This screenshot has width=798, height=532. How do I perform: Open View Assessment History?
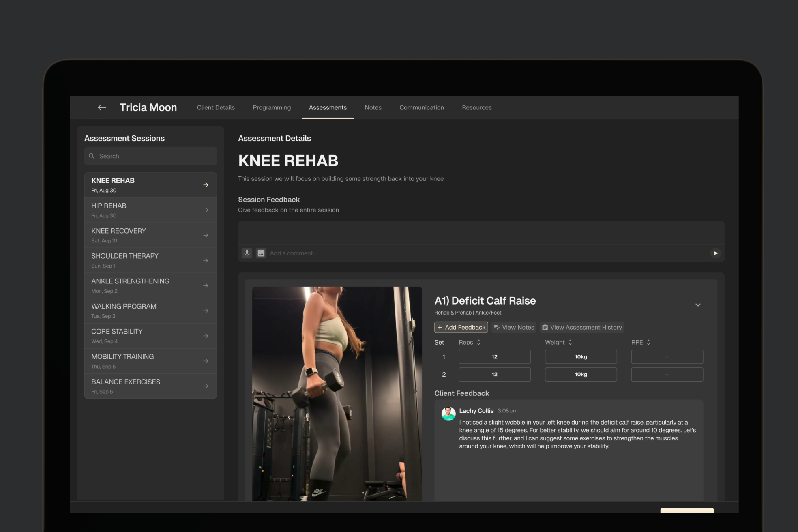point(581,327)
